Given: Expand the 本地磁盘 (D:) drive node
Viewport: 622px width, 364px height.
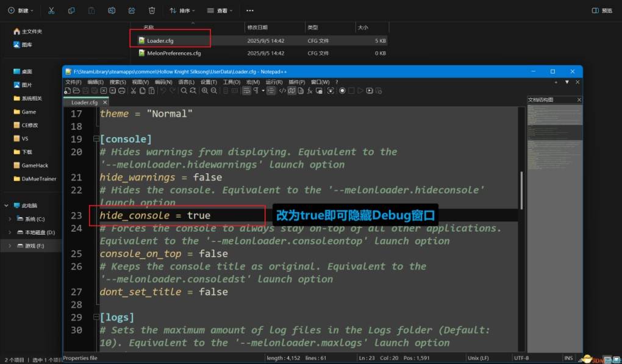Looking at the screenshot, I should click(10, 232).
